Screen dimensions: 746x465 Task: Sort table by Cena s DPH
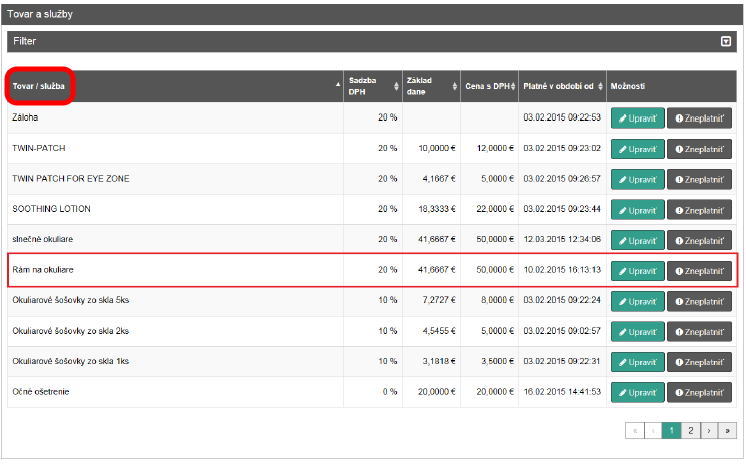489,86
